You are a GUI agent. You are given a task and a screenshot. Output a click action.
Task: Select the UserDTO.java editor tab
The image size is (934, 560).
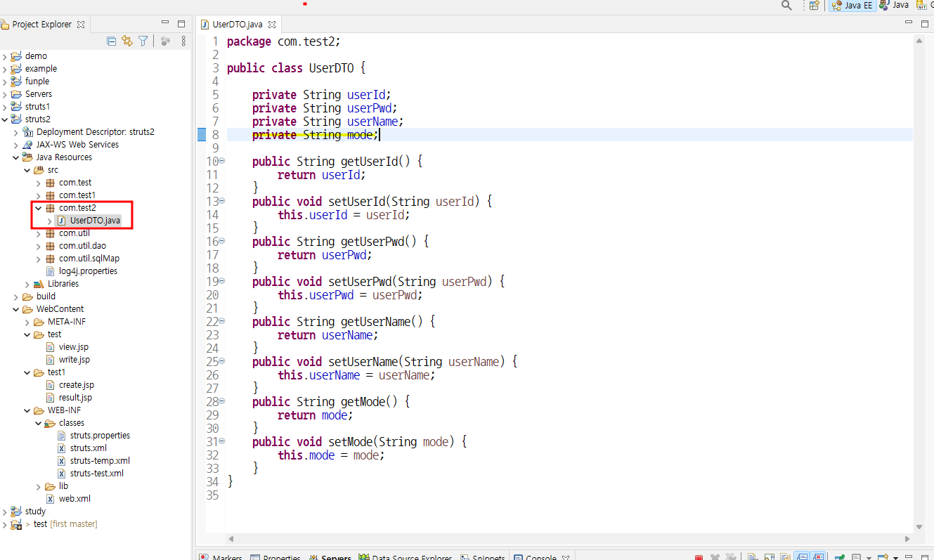(x=237, y=24)
